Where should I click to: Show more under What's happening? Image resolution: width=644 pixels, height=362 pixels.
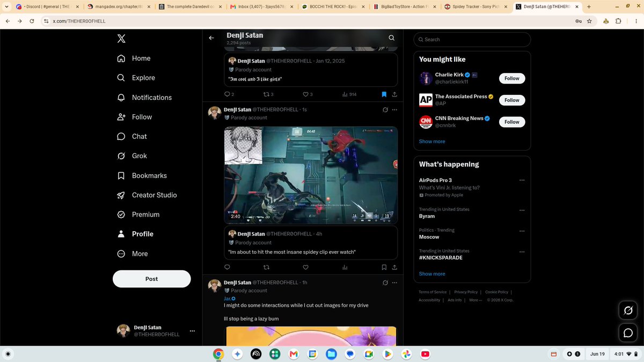432,274
